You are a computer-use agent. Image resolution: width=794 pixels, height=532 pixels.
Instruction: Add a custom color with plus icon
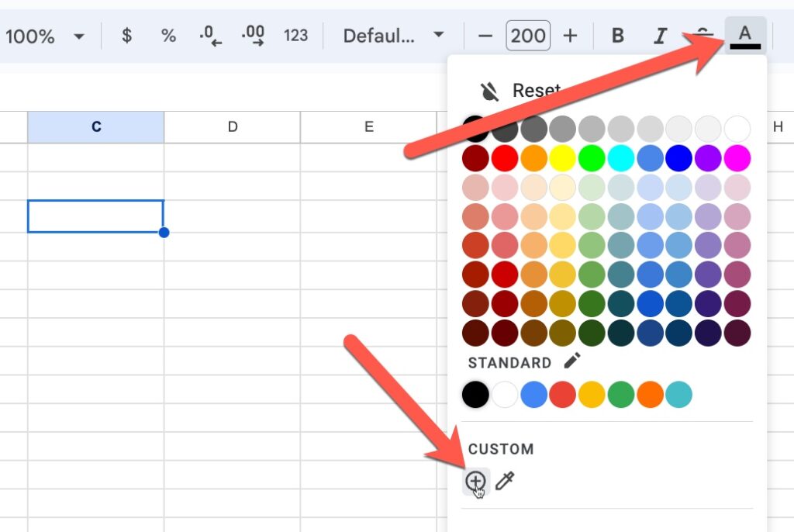(475, 482)
